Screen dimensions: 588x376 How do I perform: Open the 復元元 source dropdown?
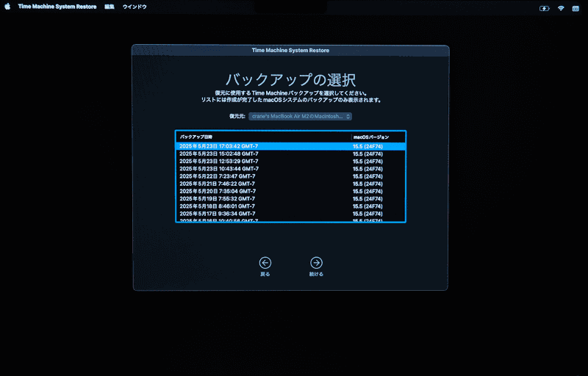pyautogui.click(x=300, y=117)
